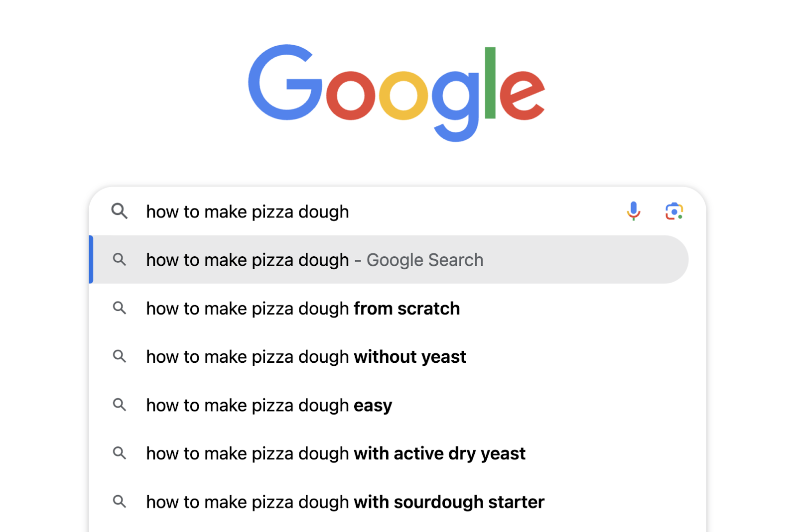Select 'how to make pizza dough with sourdough starter'
Screen dimensions: 797x532
tap(344, 502)
